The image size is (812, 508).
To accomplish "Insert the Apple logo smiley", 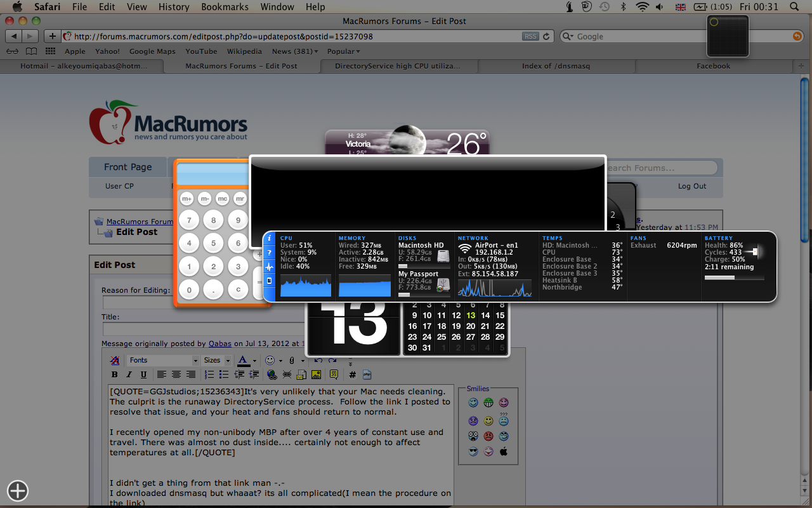I will click(504, 451).
